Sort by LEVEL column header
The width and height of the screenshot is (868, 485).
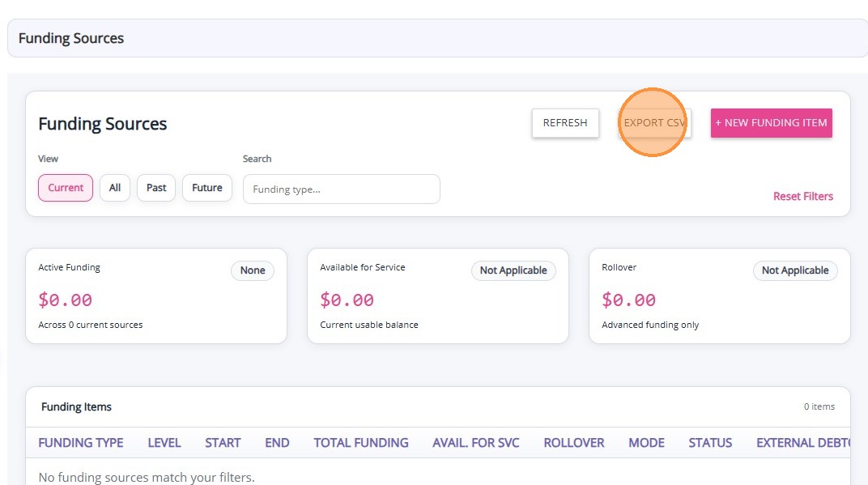(x=164, y=443)
